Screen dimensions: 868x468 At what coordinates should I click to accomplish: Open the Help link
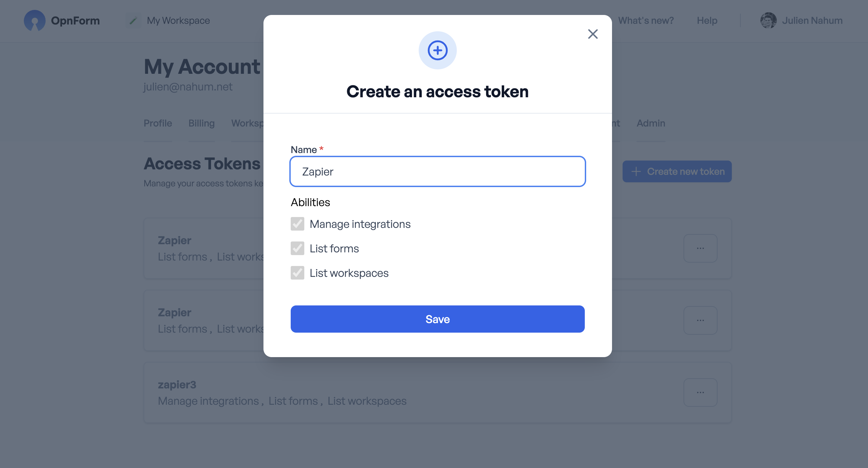click(707, 21)
